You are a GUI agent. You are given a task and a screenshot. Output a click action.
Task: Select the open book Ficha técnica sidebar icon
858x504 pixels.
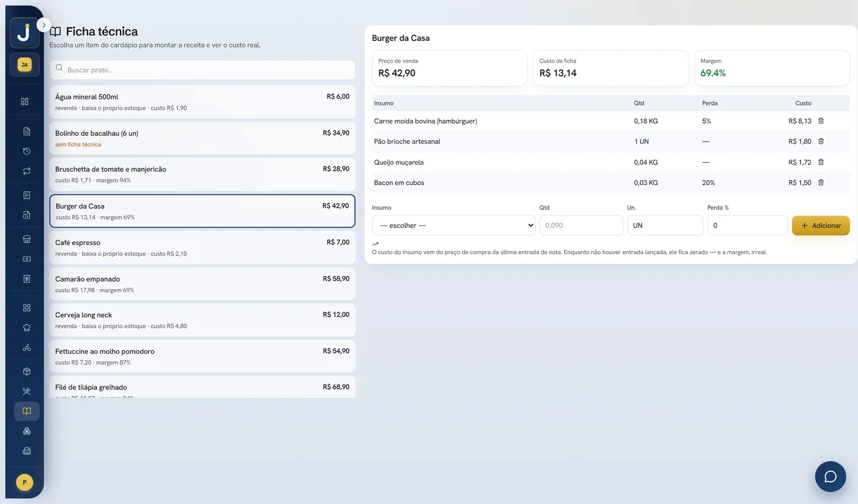26,411
